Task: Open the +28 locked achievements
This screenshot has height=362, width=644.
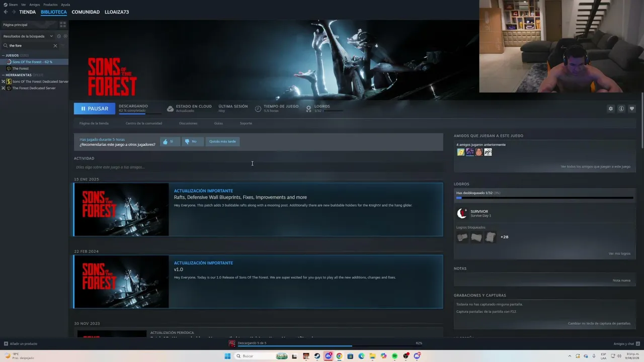Action: [x=504, y=237]
